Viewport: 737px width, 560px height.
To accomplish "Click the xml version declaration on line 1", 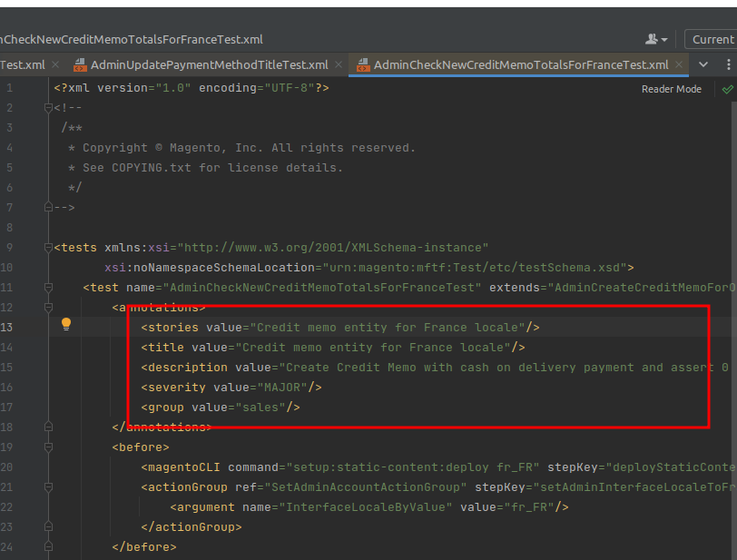I will point(192,88).
